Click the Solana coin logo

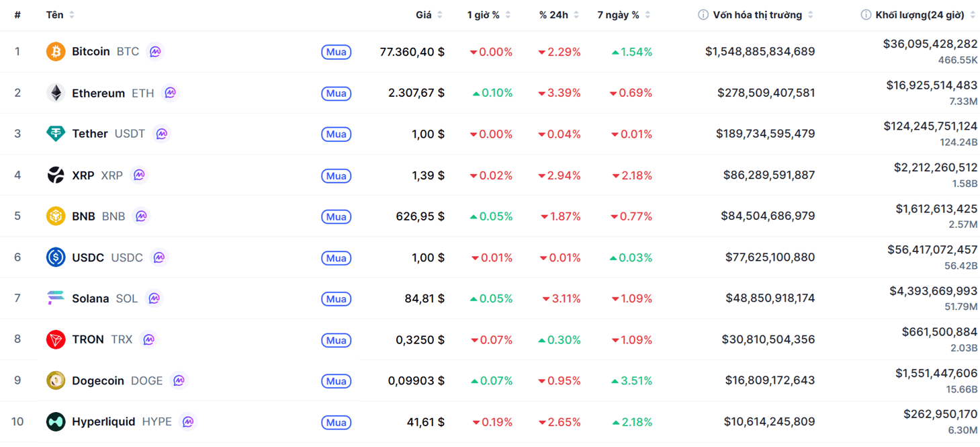[56, 298]
